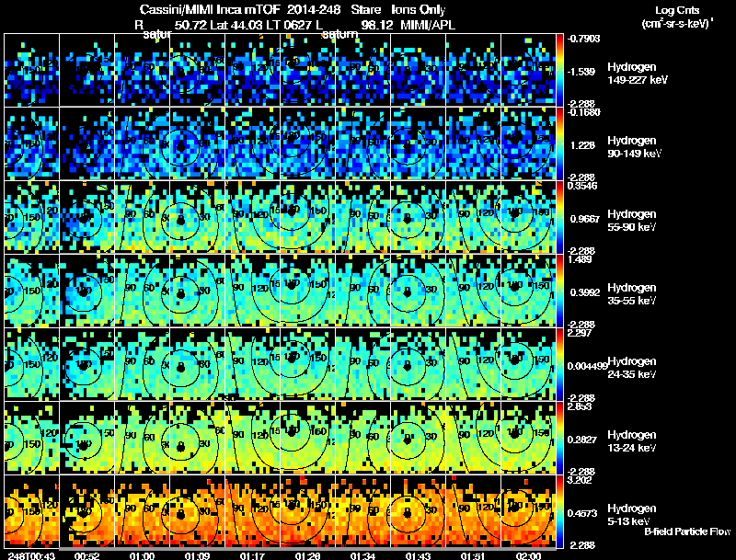Open the 5-13 keV image panel at 01:09
Screen dimensions: 736x560
tap(197, 511)
